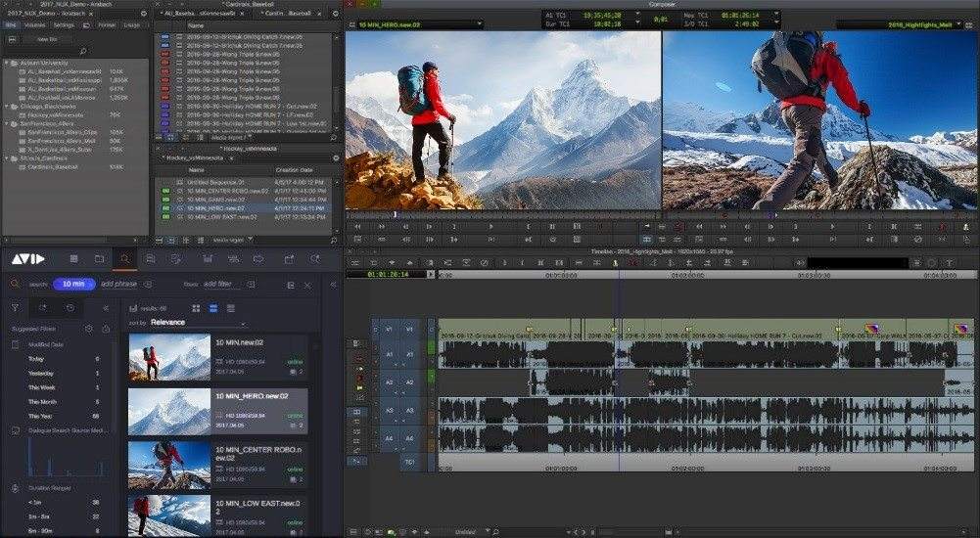Click the timeline timecode display 01:01:26:14
Image resolution: width=980 pixels, height=538 pixels.
click(388, 275)
